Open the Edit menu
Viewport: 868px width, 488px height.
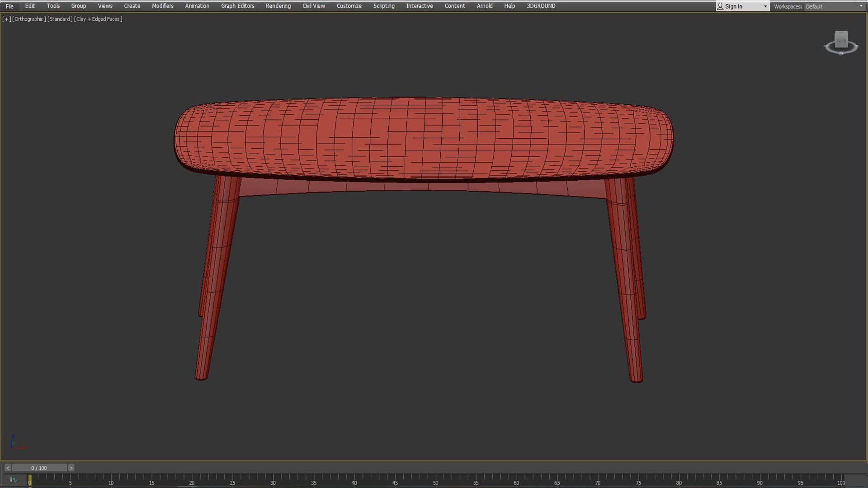(x=30, y=6)
